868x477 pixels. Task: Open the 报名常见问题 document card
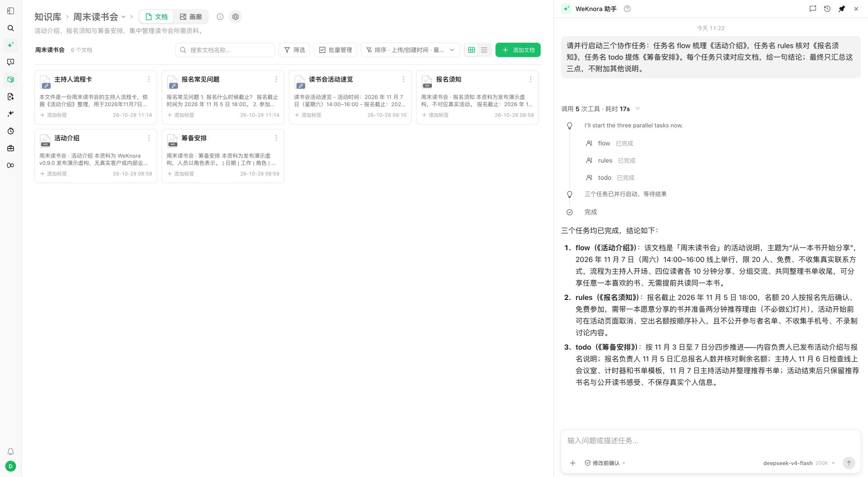223,97
